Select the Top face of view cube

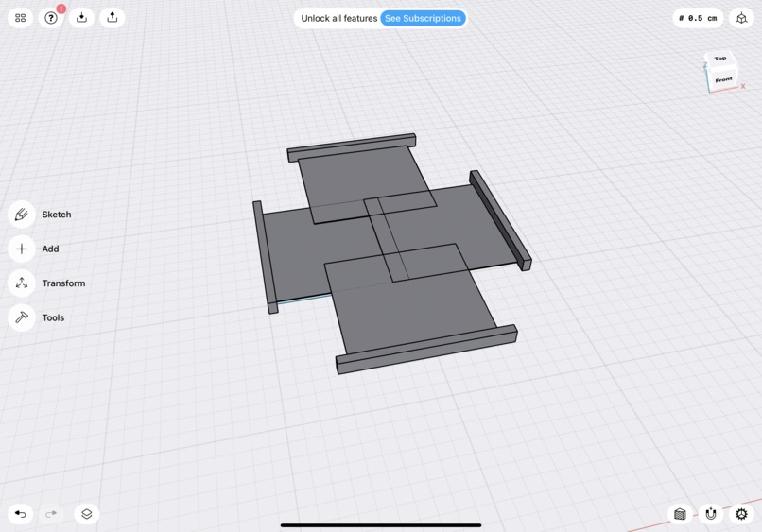click(x=719, y=59)
